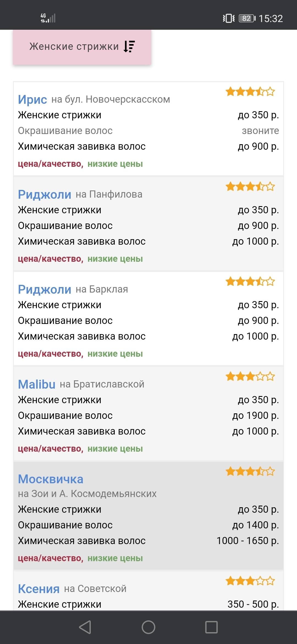The height and width of the screenshot is (644, 297).
Task: Tap the star rating of Ксения salon
Action: pyautogui.click(x=250, y=581)
